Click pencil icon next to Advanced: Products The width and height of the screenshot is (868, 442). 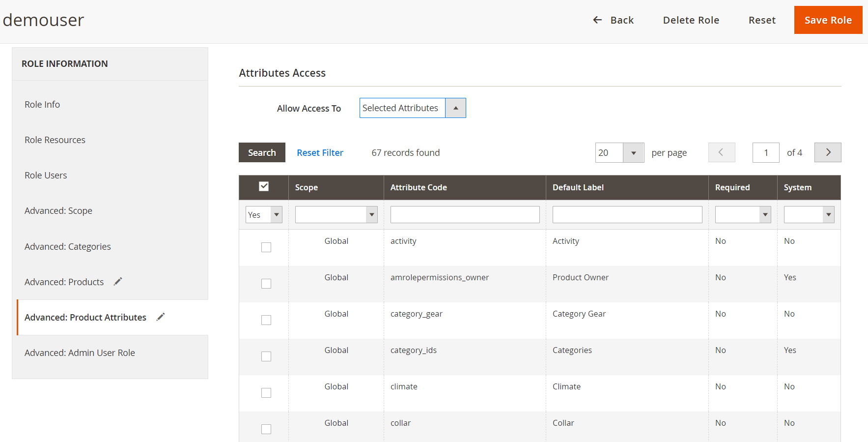click(118, 281)
